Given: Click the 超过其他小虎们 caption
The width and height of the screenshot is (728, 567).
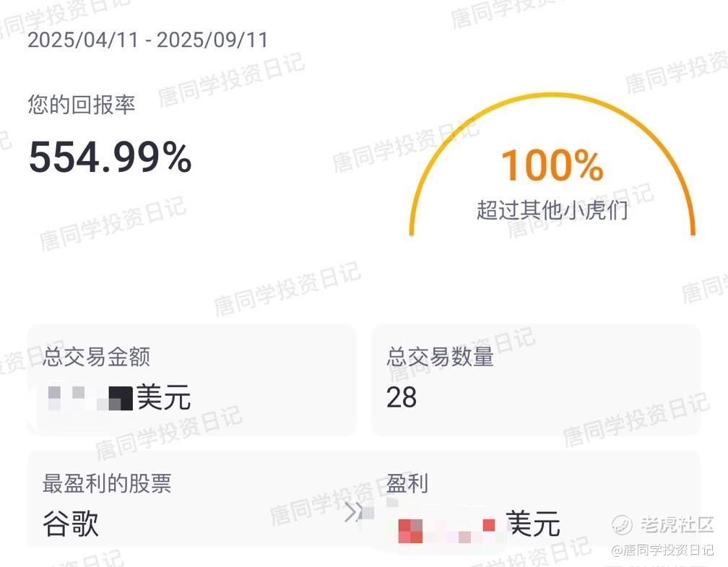Looking at the screenshot, I should 552,210.
